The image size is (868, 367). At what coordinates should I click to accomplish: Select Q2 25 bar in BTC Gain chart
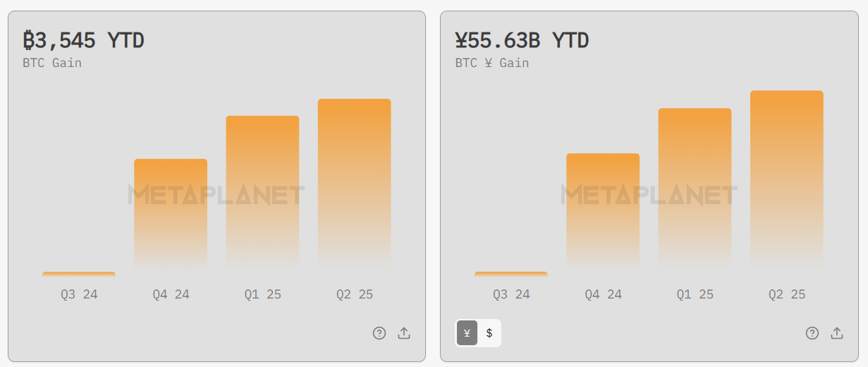[354, 182]
